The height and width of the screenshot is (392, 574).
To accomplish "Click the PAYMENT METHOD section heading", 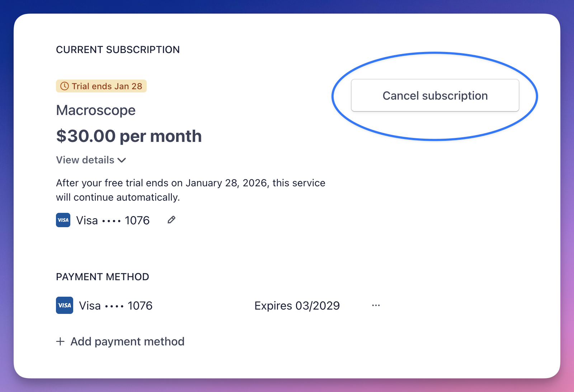I will 102,276.
